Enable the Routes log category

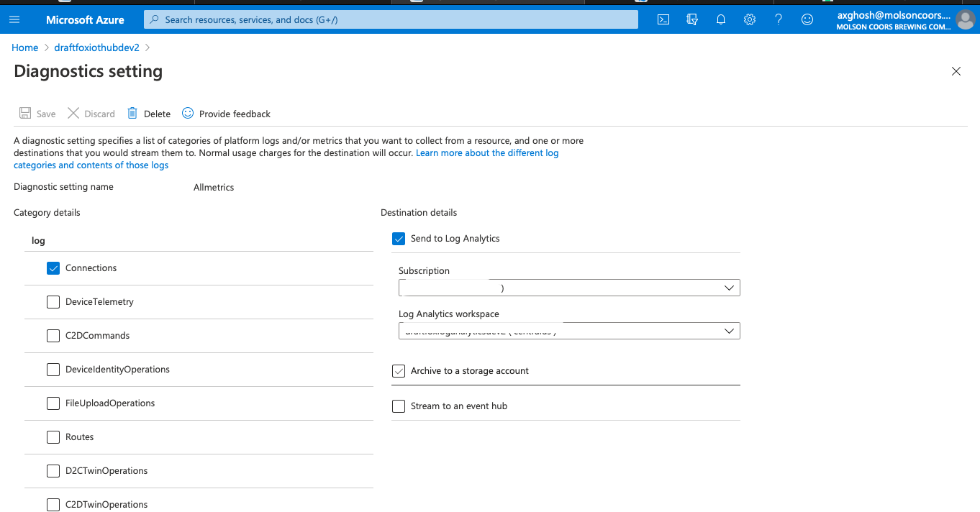coord(53,437)
